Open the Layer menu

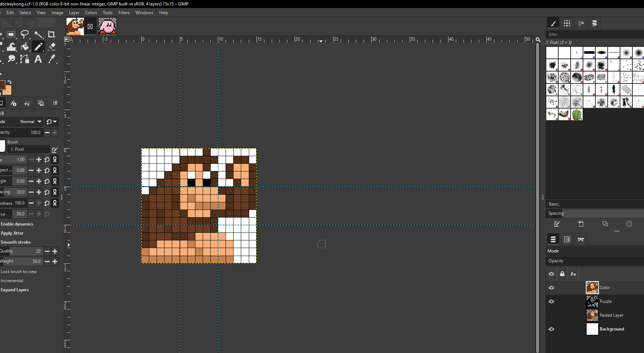click(74, 13)
